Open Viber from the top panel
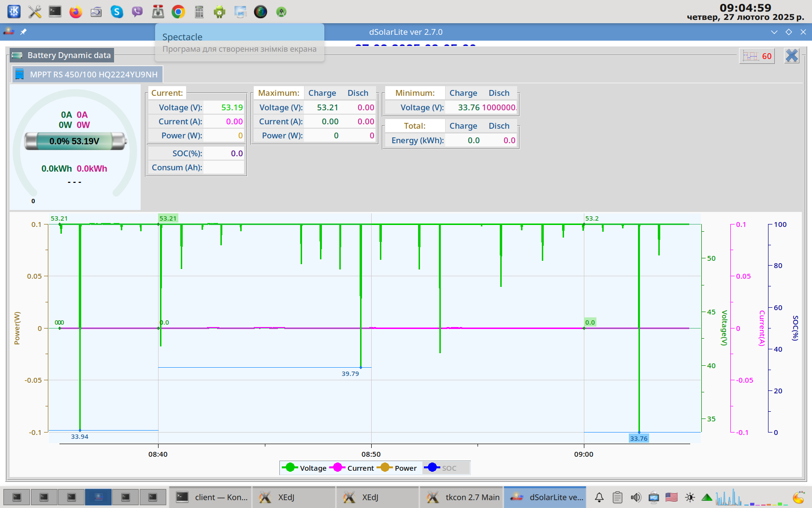The image size is (812, 508). (x=137, y=12)
